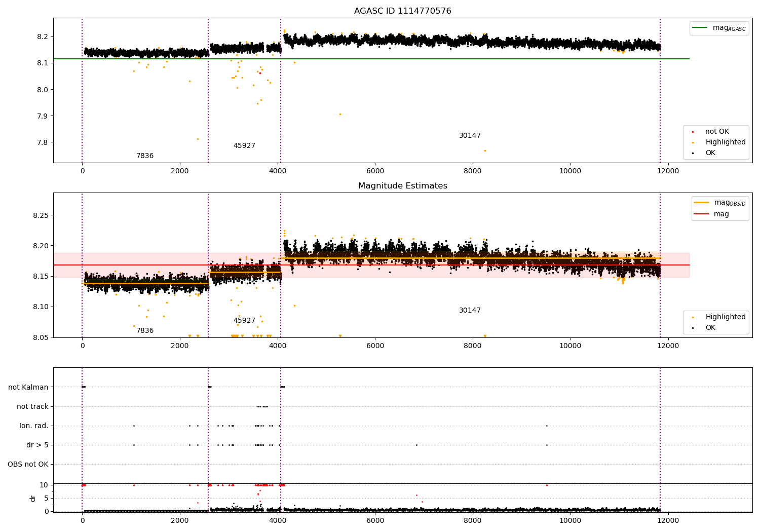This screenshot has width=760, height=532.
Task: Click the '10' tick on the dr axis
Action: pos(44,485)
